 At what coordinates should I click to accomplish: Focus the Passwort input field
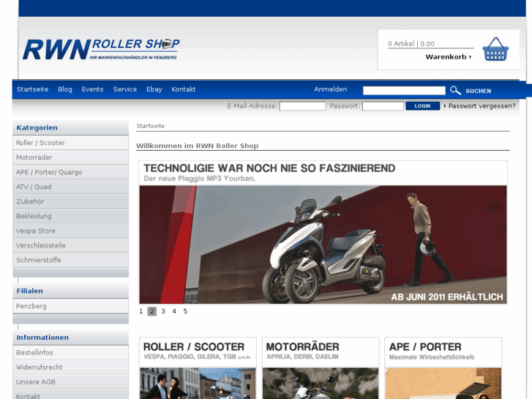tap(383, 106)
